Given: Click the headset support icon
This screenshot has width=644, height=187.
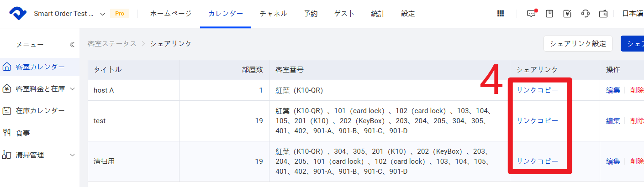Looking at the screenshot, I should point(585,14).
